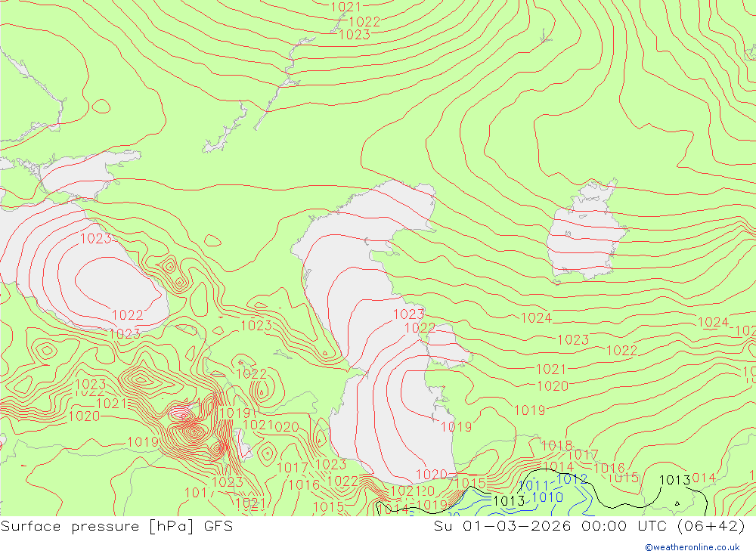Click the 'Su 01-03-2026 00:00 UTC (06+42)' timestamp
Screen dimensions: 756x554
click(589, 526)
